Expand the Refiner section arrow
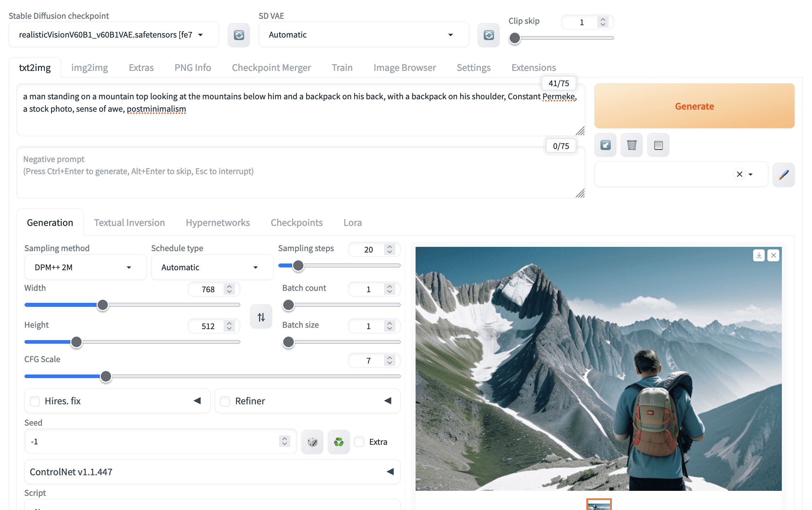 pyautogui.click(x=388, y=401)
